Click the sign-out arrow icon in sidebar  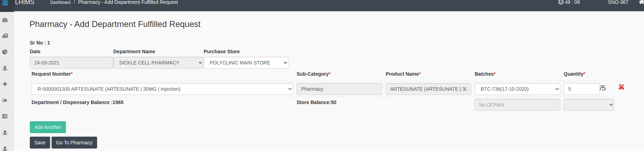click(x=5, y=101)
